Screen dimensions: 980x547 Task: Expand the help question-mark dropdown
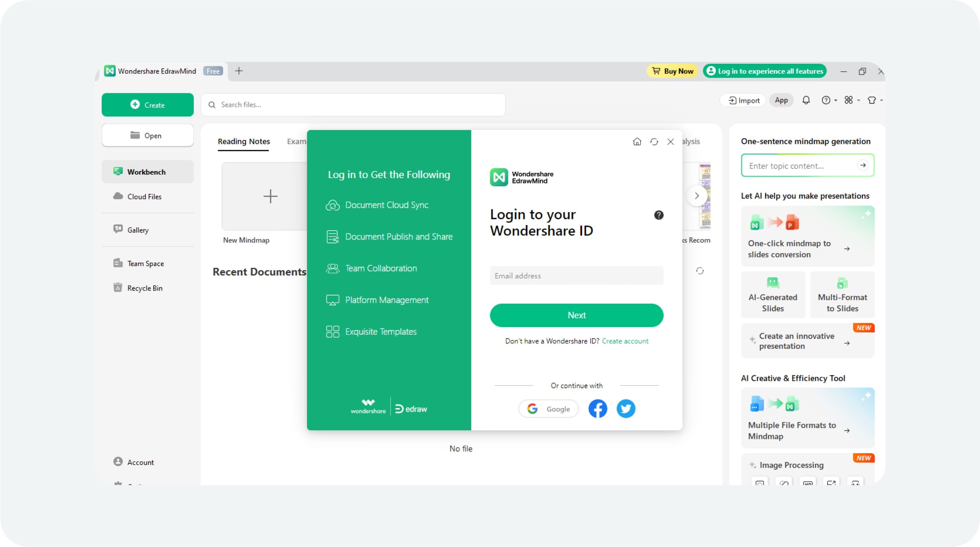pyautogui.click(x=829, y=101)
